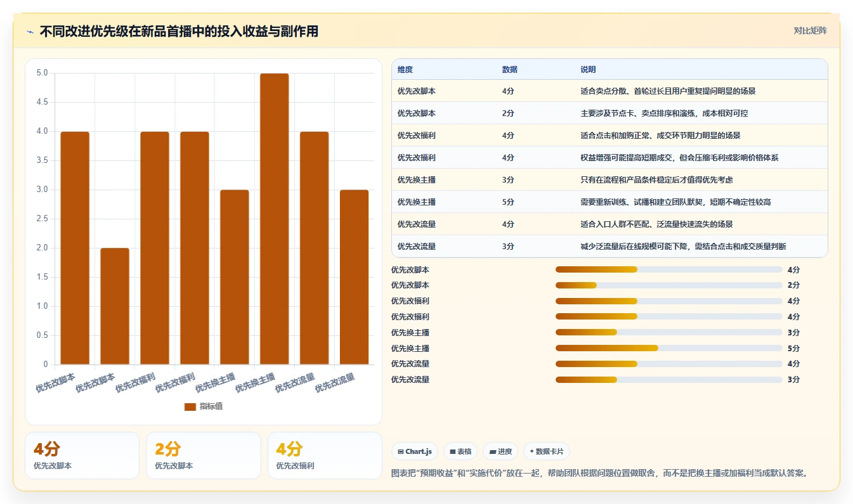Open the 4分 优先改脚本 summary card
853x504 pixels.
click(x=82, y=455)
